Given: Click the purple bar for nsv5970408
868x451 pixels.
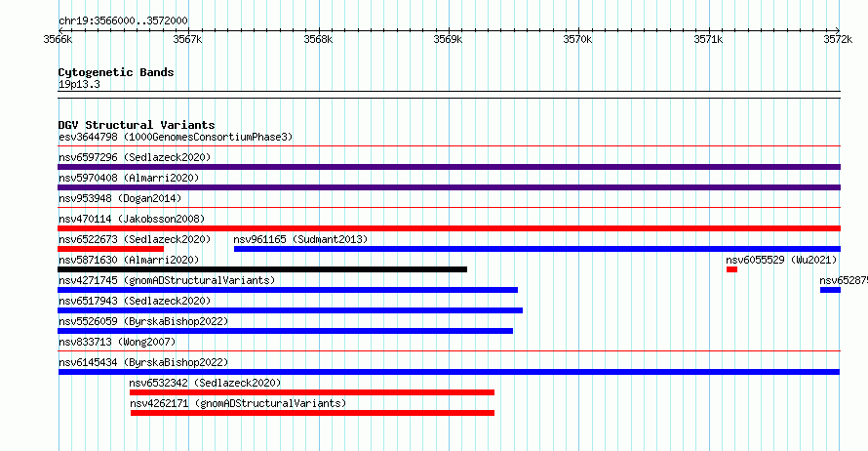Looking at the screenshot, I should point(449,187).
